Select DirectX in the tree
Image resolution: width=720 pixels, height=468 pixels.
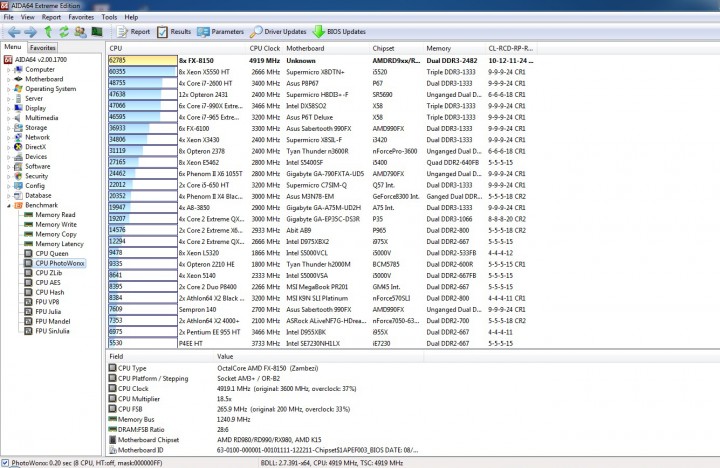[x=35, y=147]
